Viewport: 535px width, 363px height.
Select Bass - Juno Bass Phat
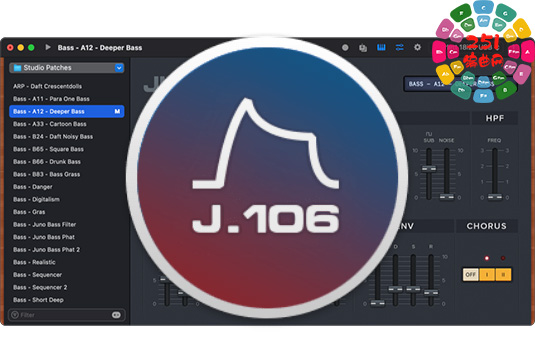(44, 237)
